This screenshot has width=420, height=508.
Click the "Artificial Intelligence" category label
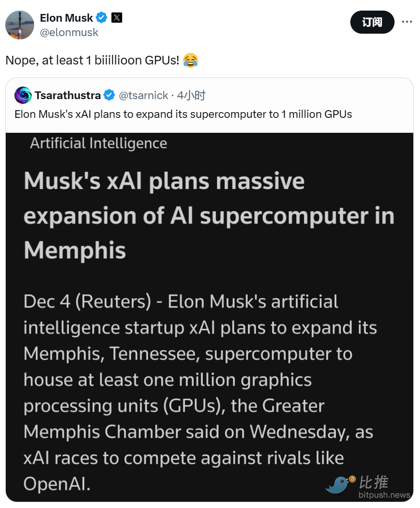pyautogui.click(x=99, y=143)
